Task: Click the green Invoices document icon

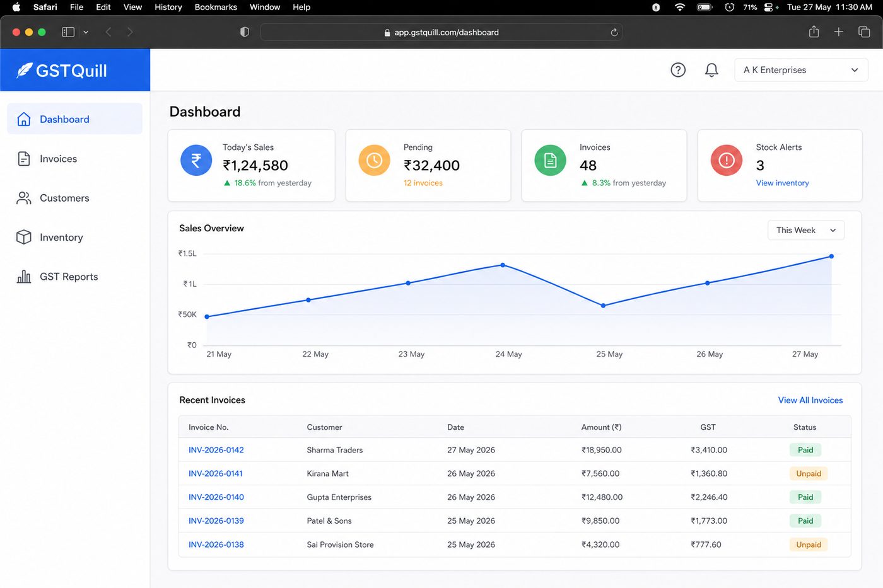Action: (x=550, y=160)
